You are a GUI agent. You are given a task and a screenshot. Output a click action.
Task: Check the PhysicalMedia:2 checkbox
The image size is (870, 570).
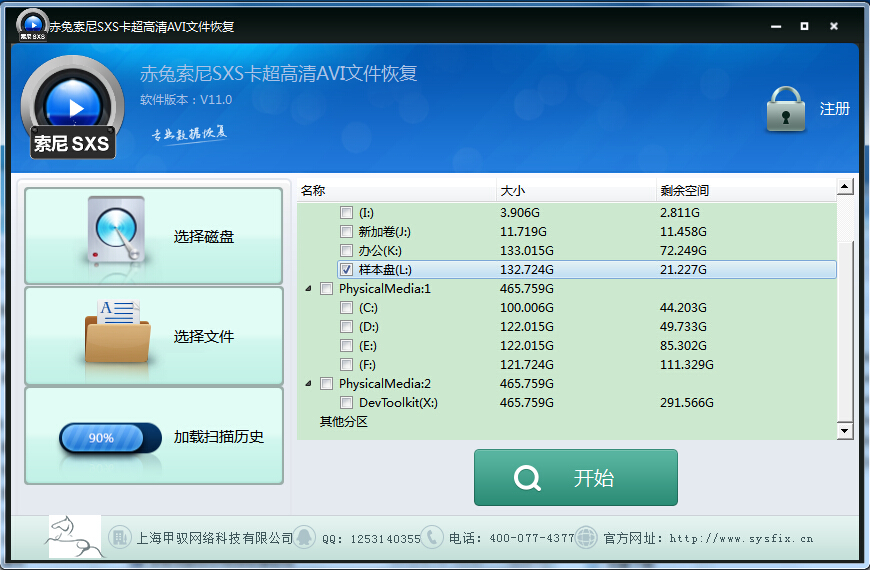click(326, 384)
